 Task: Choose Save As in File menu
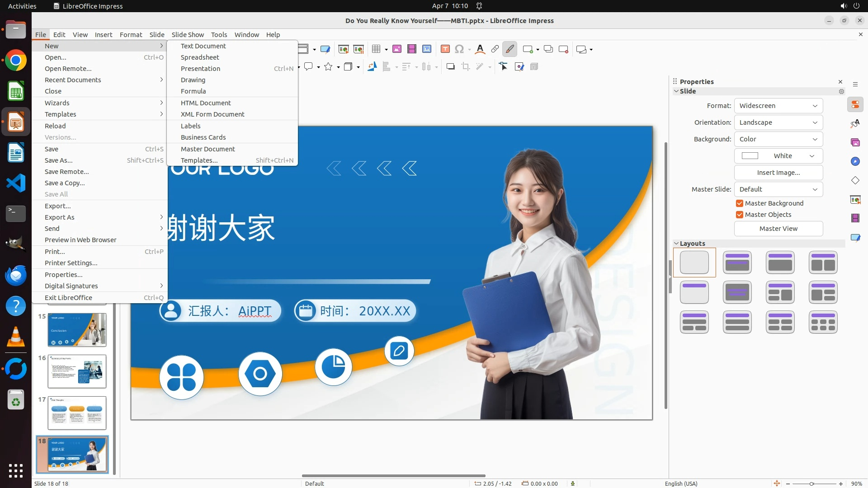[x=58, y=160]
